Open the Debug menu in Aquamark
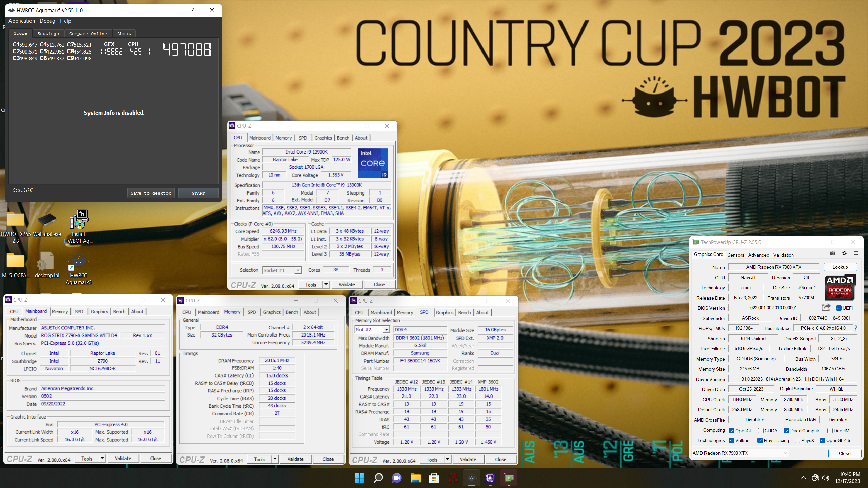868x488 pixels. tap(47, 21)
